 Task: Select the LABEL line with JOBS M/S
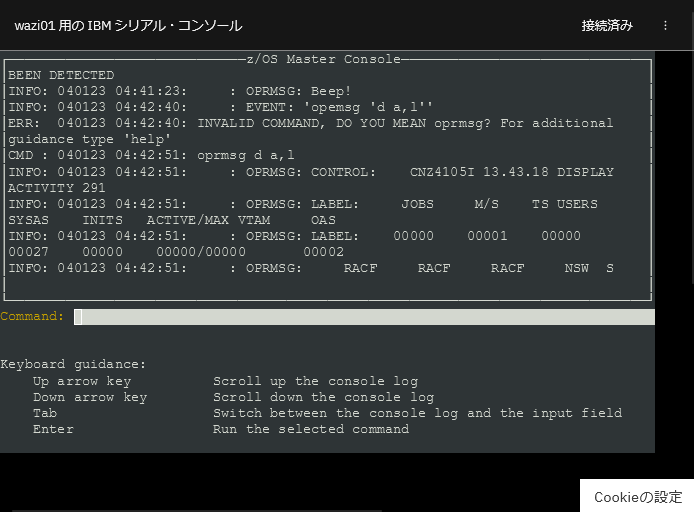click(303, 204)
